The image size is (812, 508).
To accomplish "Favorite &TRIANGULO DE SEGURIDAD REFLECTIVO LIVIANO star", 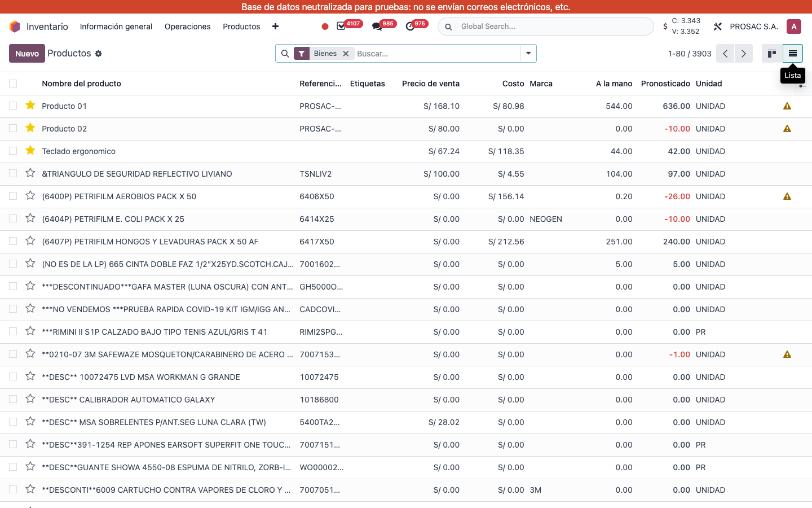I will 30,173.
